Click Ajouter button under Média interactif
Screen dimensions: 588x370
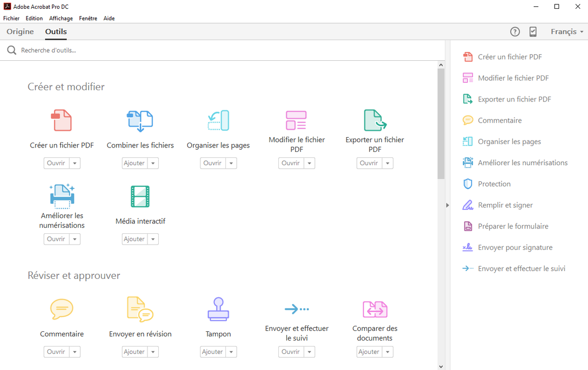pos(135,239)
